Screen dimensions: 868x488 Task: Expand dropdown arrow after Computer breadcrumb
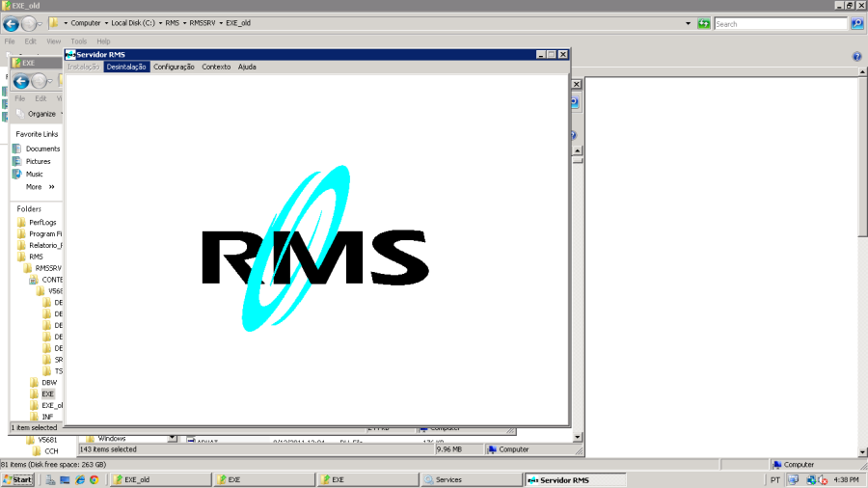[106, 23]
